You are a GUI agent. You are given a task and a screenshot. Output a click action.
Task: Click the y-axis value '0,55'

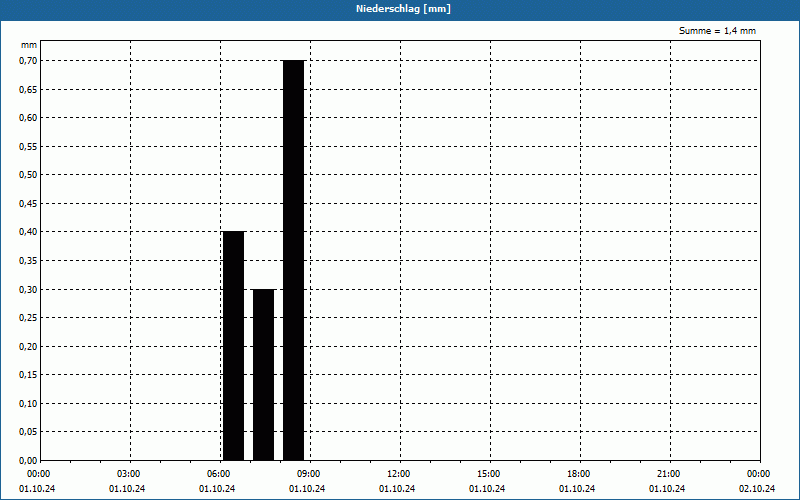tap(28, 146)
